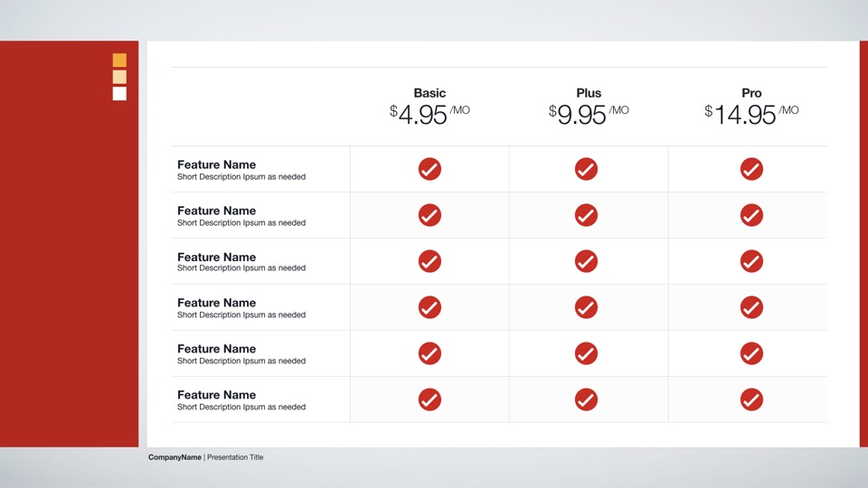Screen dimensions: 868x488
Task: Click the Pro plan heading
Action: (x=751, y=93)
